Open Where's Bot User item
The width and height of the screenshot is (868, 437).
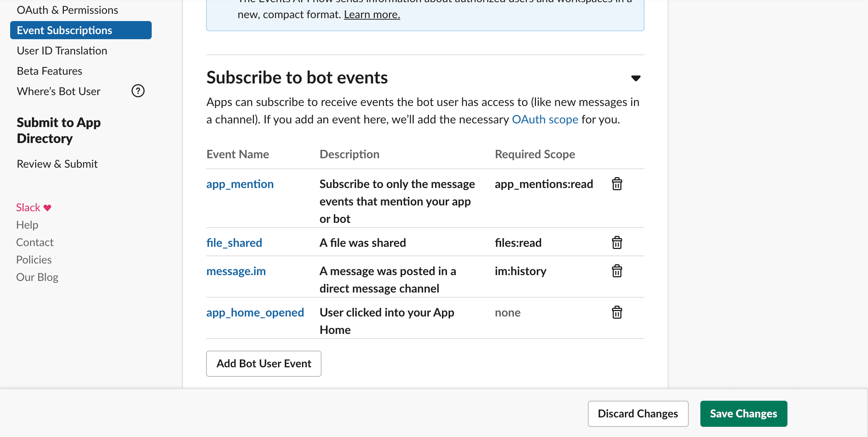coord(59,91)
